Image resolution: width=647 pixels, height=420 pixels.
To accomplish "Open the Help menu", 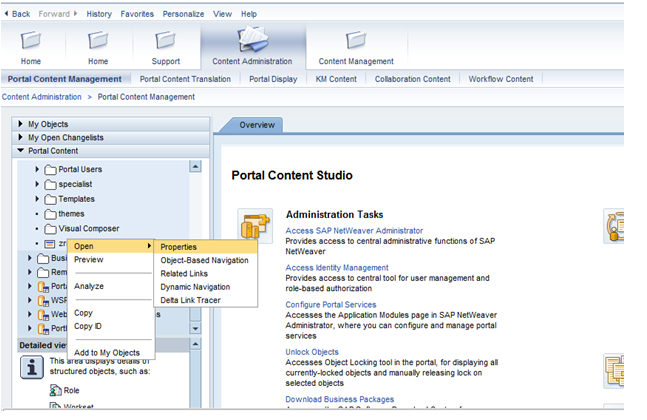I will point(249,14).
